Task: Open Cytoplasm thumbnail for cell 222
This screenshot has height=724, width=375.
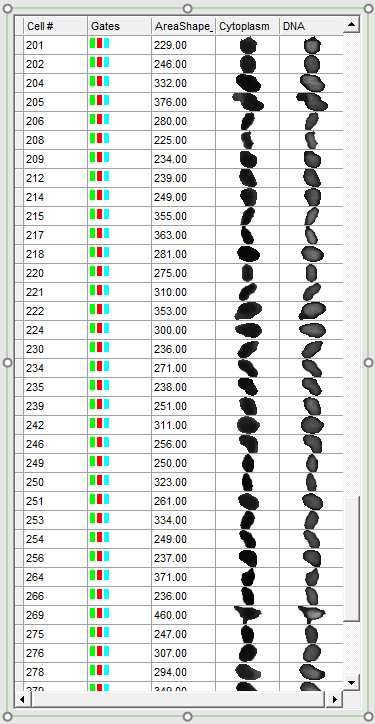Action: click(x=248, y=311)
